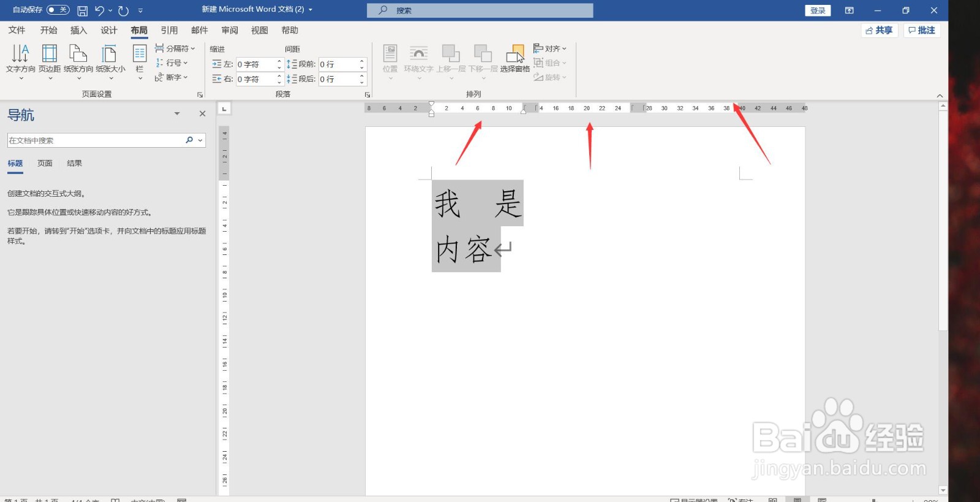Open the Line Numbers (行号) dropdown
This screenshot has height=502, width=980.
[171, 63]
